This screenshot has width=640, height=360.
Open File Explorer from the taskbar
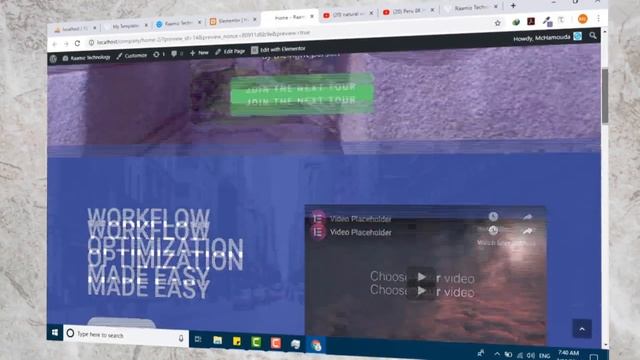[218, 340]
